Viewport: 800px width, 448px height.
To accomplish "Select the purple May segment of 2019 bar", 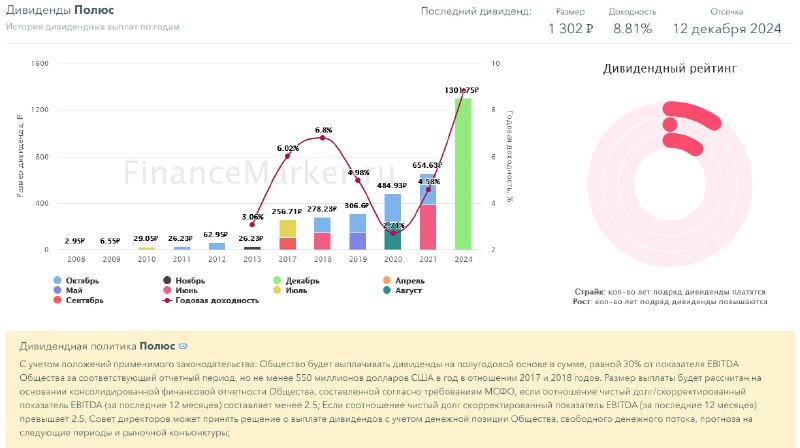I will (x=358, y=241).
